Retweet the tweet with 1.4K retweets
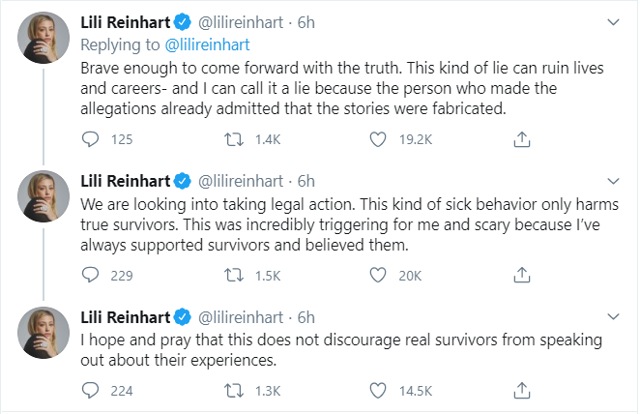 click(x=234, y=140)
